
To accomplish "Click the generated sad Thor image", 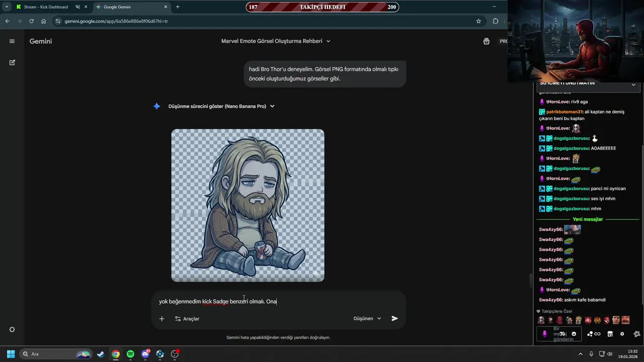I will tap(248, 205).
